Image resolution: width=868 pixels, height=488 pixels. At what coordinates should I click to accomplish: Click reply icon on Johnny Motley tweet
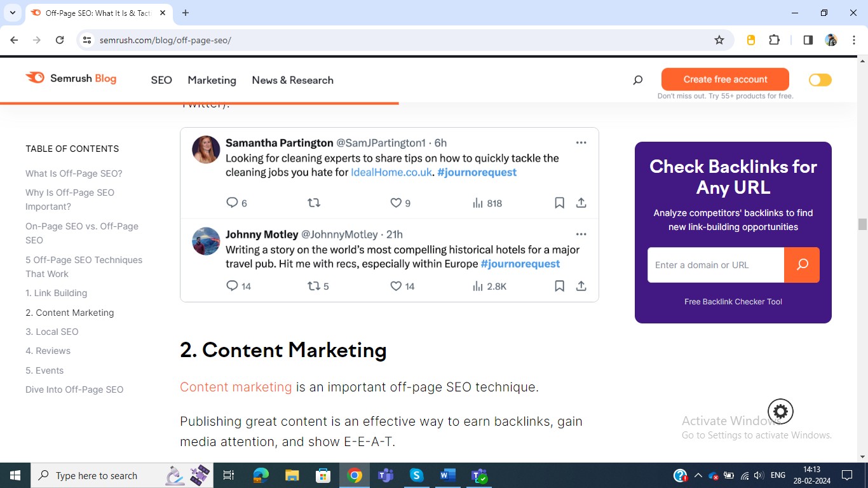(232, 286)
